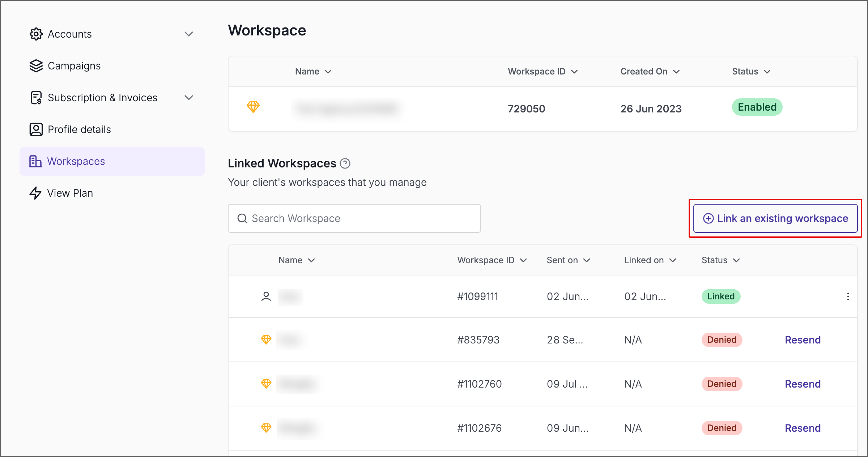Click Link an existing workspace

pos(775,218)
